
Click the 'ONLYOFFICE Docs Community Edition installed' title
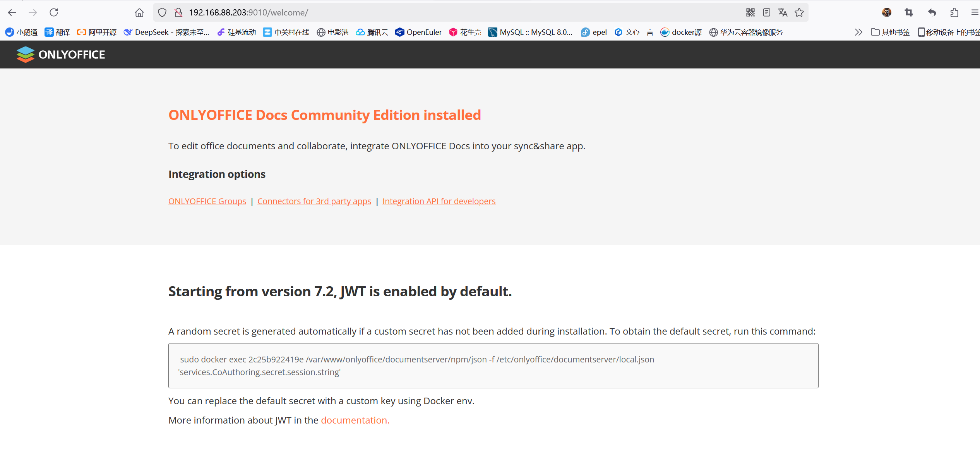(325, 115)
